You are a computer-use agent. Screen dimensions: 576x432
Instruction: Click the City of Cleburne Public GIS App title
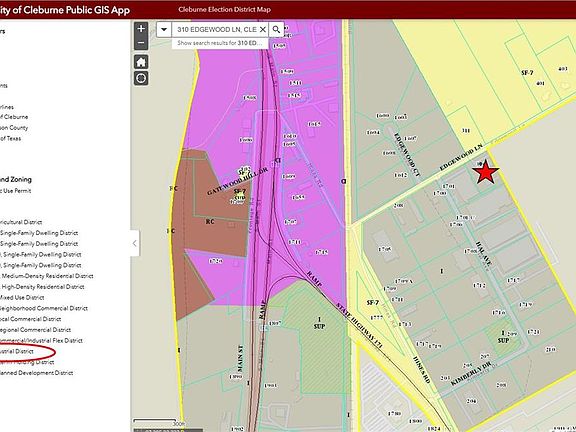coord(65,10)
